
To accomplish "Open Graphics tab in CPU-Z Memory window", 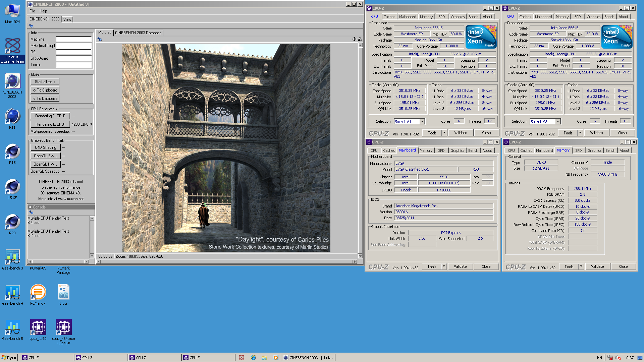I will 594,150.
